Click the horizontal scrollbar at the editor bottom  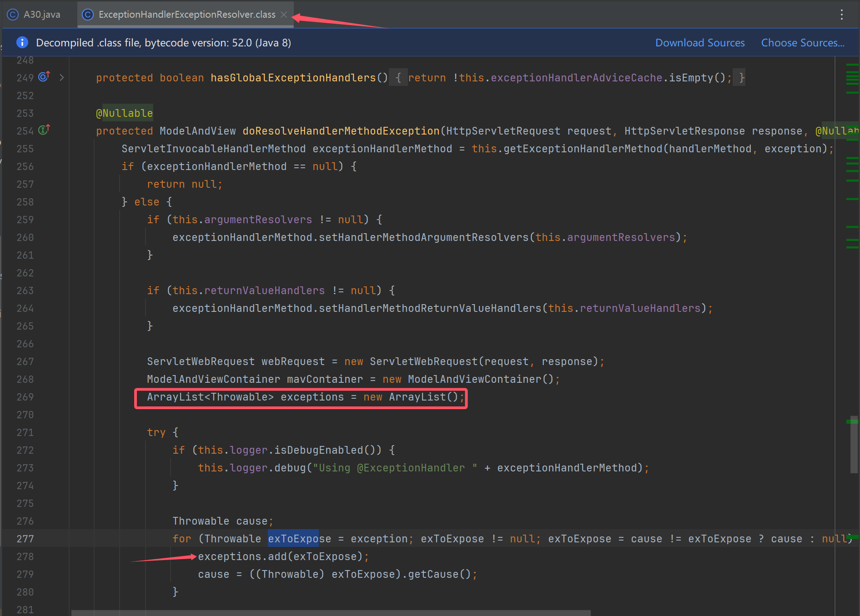pyautogui.click(x=331, y=613)
